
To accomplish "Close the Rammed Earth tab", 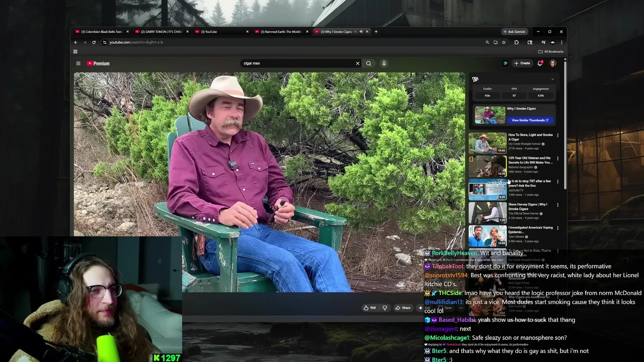I will (307, 32).
